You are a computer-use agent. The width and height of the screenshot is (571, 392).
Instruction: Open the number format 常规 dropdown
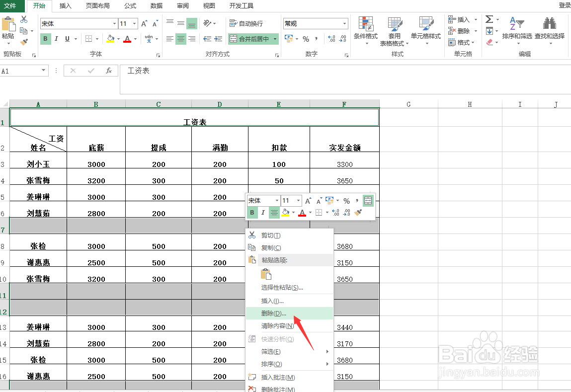(344, 24)
